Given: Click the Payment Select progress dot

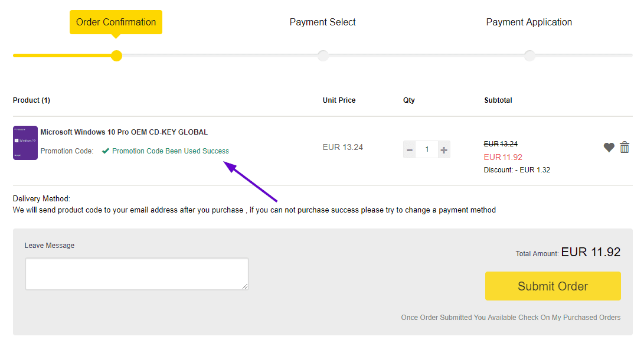Looking at the screenshot, I should pos(323,55).
